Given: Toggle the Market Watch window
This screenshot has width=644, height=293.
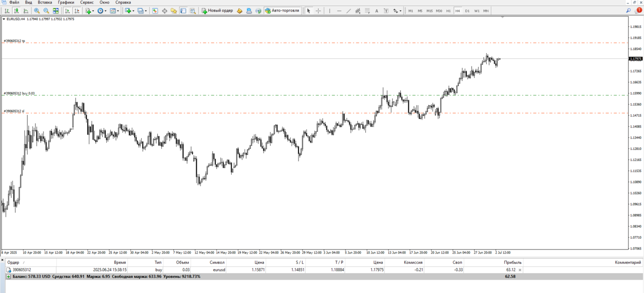Looking at the screenshot, I should click(155, 10).
